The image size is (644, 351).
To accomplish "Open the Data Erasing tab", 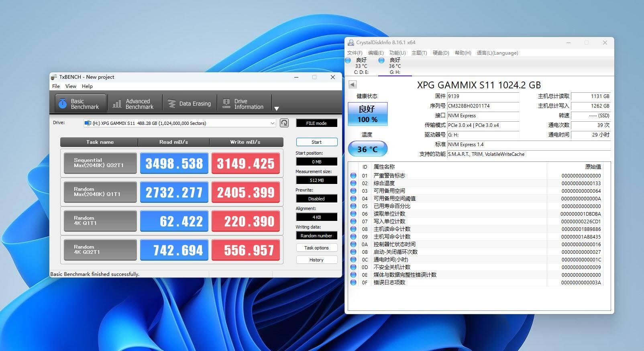I will click(x=189, y=104).
